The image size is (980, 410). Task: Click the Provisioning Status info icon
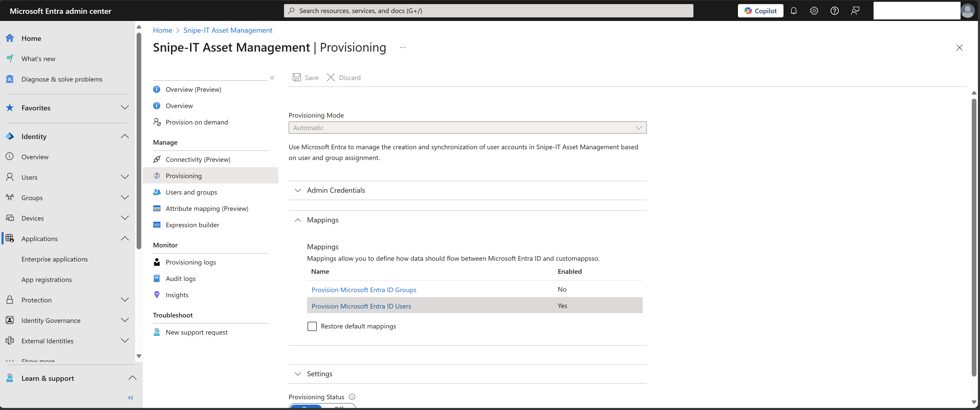[x=352, y=397]
